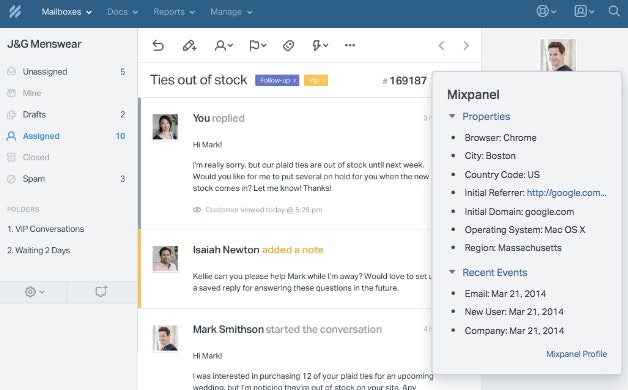Click the Mark Smithson name
Image resolution: width=628 pixels, height=390 pixels.
(x=228, y=330)
